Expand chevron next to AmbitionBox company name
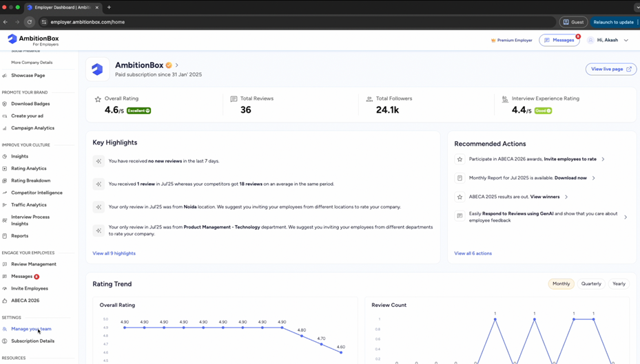 [177, 65]
